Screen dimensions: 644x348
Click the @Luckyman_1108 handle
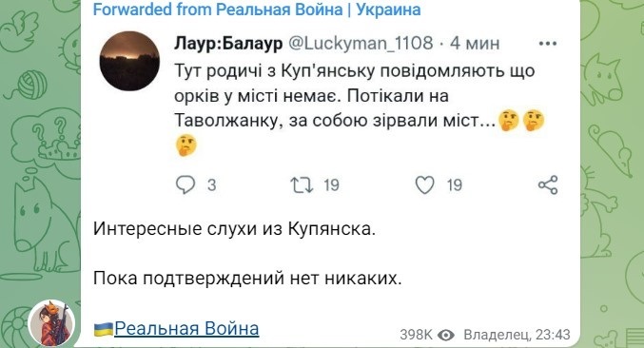[361, 43]
